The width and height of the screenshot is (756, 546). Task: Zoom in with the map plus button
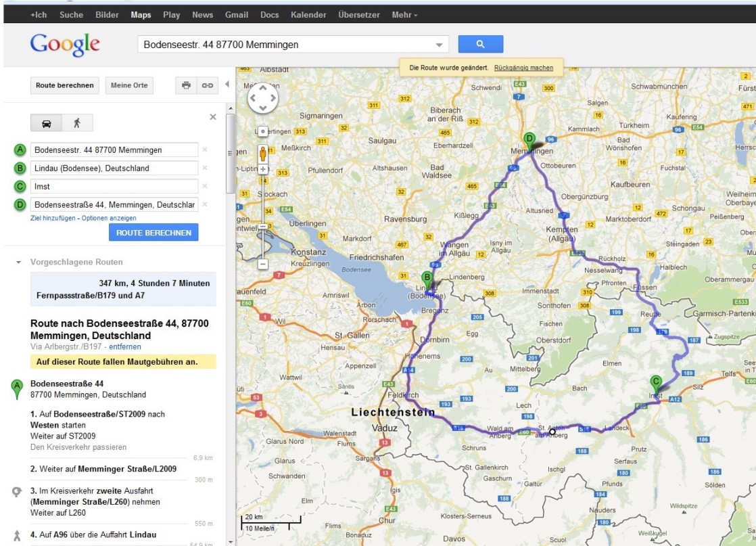(x=263, y=169)
